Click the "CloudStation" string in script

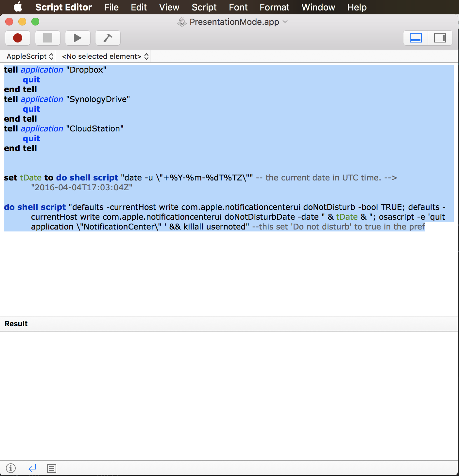pyautogui.click(x=95, y=128)
